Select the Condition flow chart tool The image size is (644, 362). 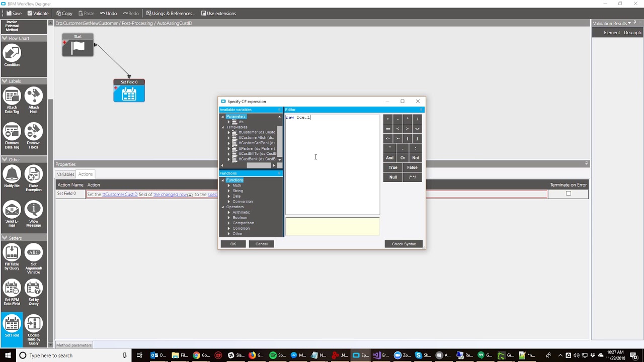[12, 56]
